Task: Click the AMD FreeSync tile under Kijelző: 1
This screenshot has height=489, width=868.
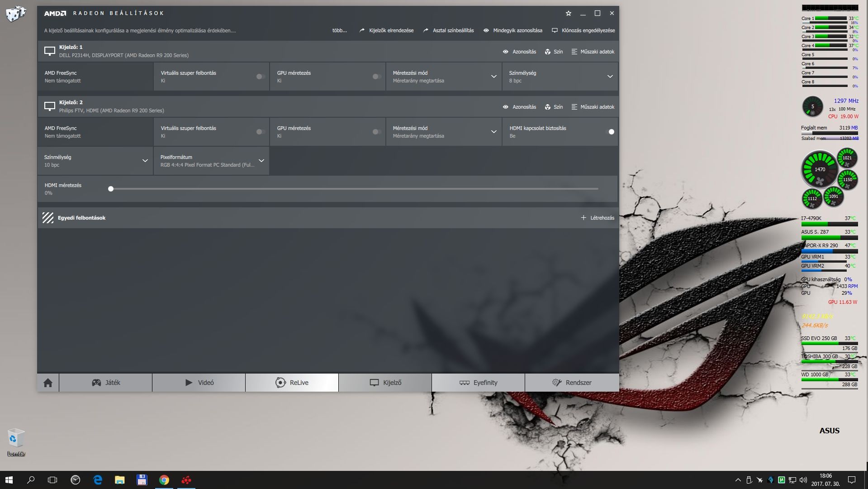Action: (95, 77)
